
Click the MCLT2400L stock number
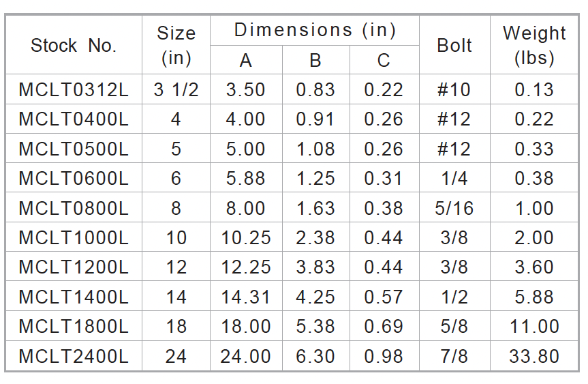pos(74,356)
